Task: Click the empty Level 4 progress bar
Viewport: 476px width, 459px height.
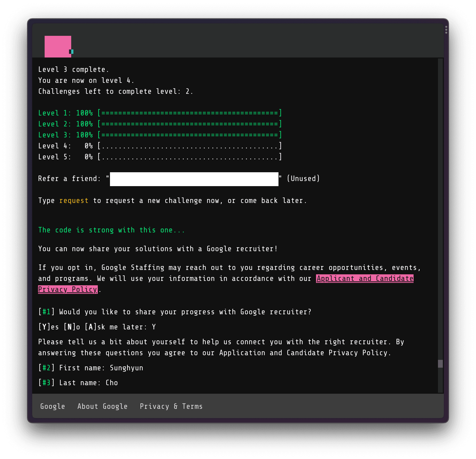Action: point(190,146)
